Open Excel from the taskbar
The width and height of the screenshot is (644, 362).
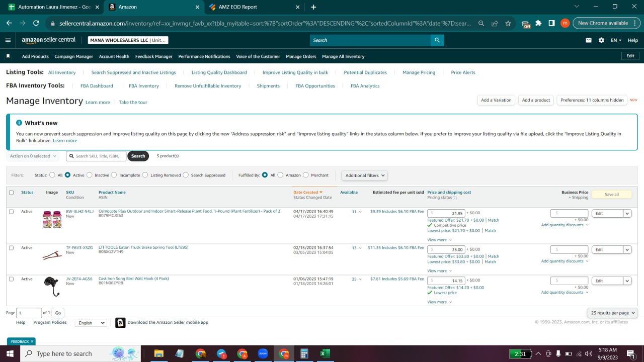click(325, 353)
